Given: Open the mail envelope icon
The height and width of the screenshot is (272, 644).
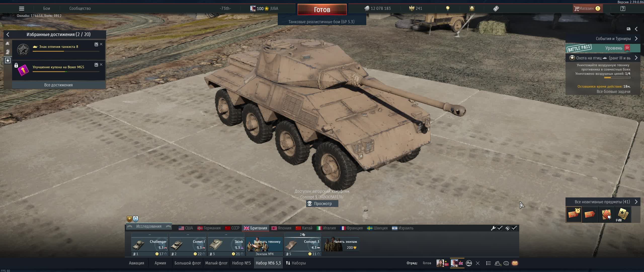Looking at the screenshot, I should click(515, 263).
